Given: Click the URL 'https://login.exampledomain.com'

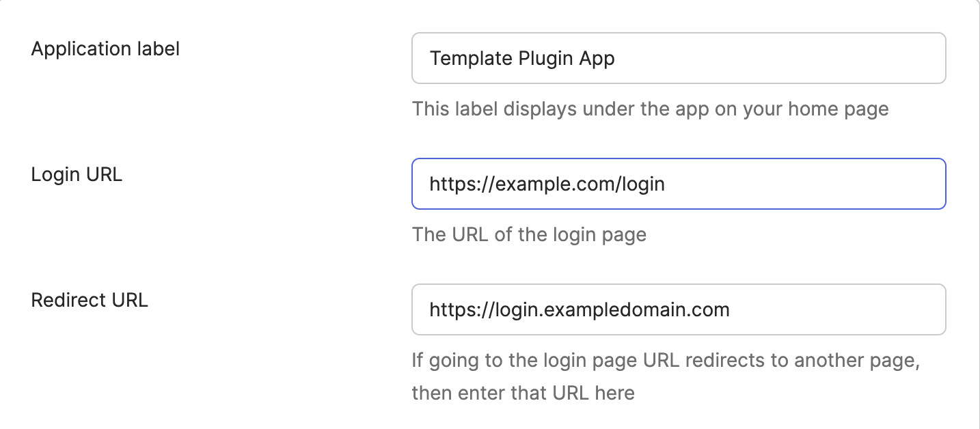Looking at the screenshot, I should 579,309.
